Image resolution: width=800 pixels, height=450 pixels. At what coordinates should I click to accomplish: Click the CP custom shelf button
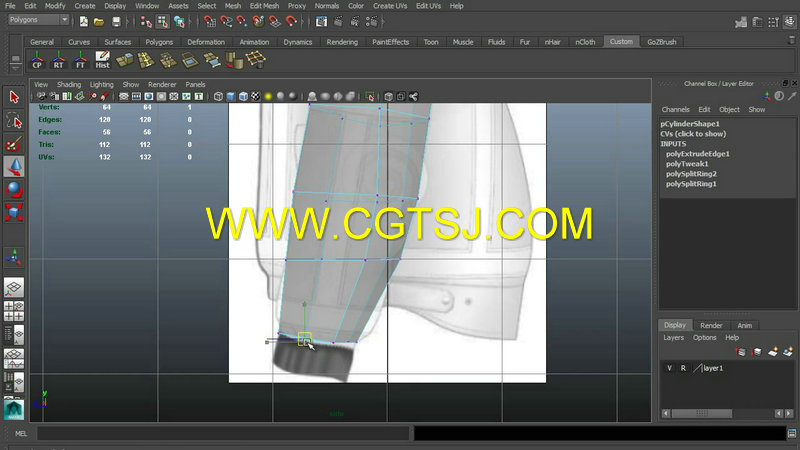click(x=37, y=60)
